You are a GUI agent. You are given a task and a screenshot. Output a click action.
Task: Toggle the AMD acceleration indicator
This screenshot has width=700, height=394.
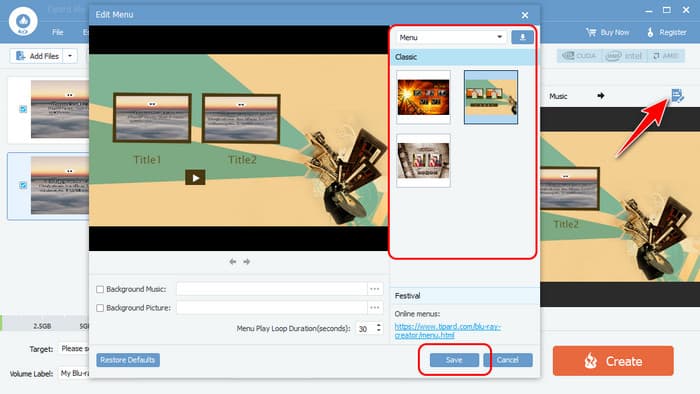[665, 56]
